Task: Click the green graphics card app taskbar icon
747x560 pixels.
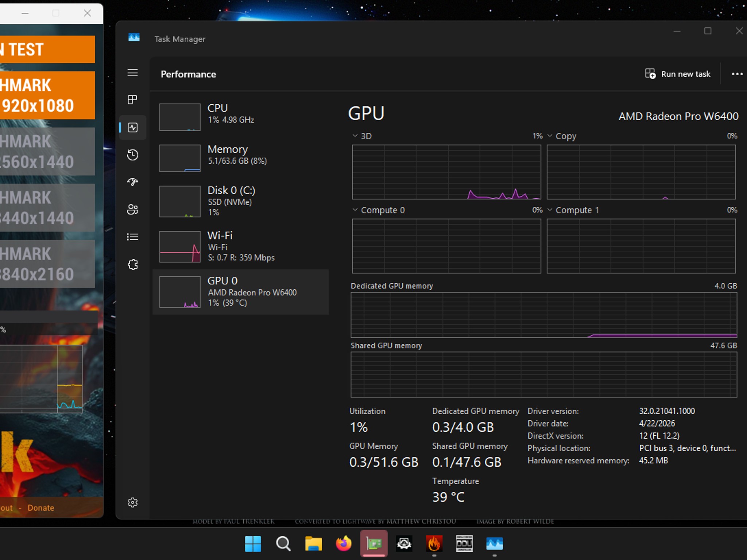Action: [x=374, y=544]
